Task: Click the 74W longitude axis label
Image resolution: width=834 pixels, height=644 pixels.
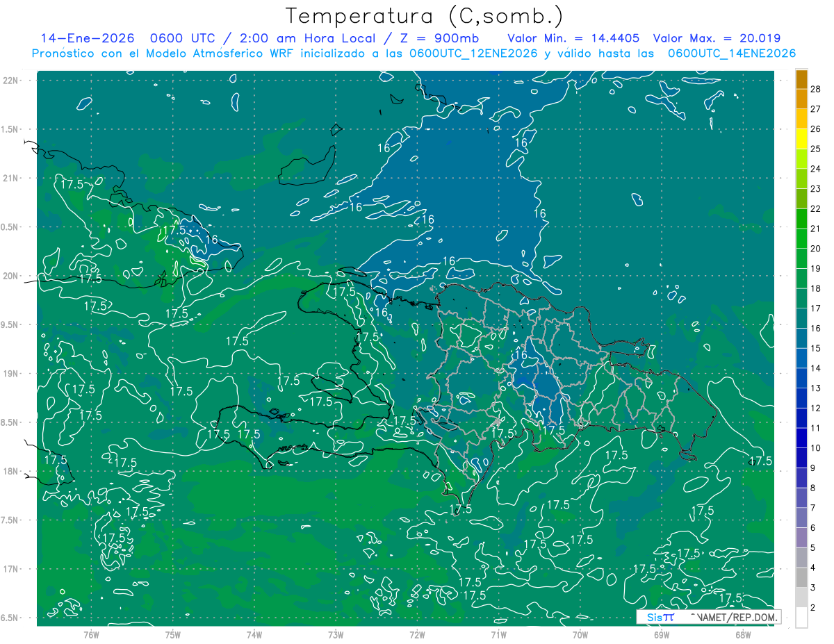Action: [x=254, y=635]
